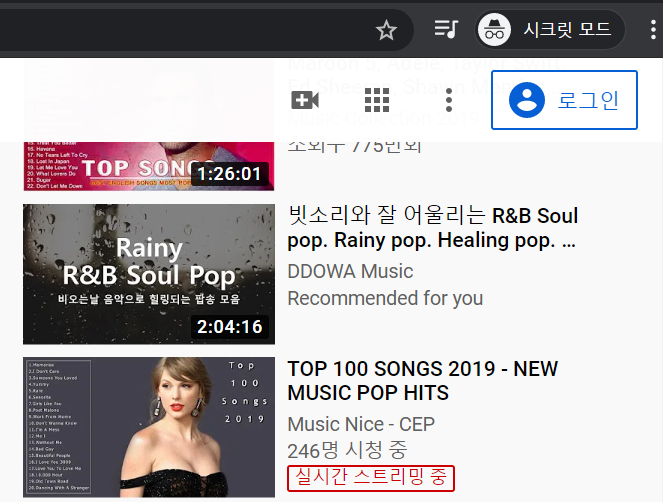This screenshot has width=663, height=502.
Task: Open the R&B Soul video title link
Action: 432,228
